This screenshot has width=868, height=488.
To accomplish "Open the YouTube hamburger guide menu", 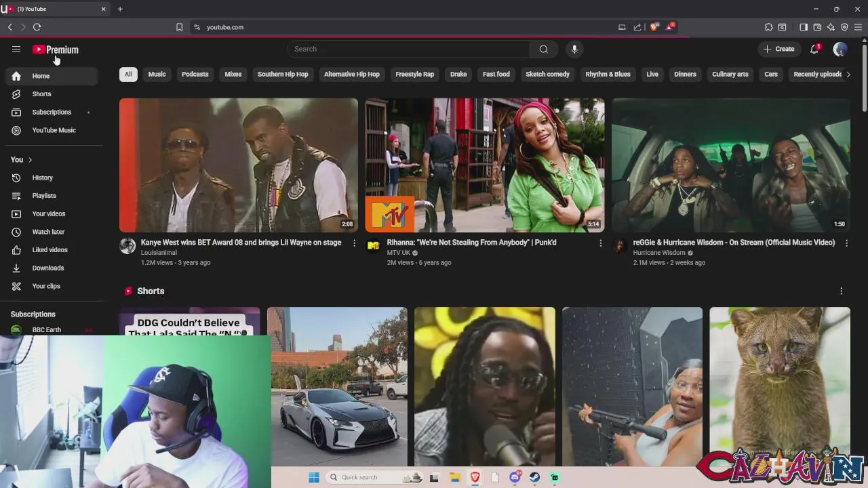I will (16, 49).
